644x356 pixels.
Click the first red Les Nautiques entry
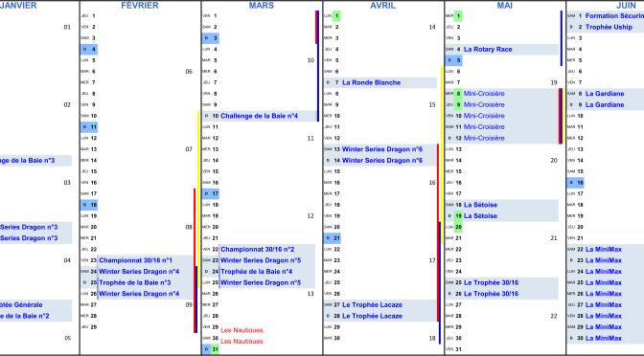click(241, 330)
